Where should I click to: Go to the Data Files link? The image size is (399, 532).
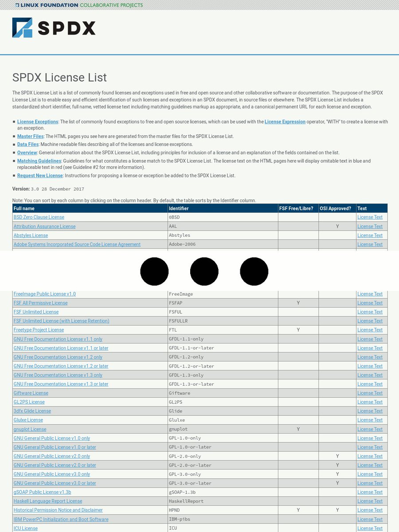point(28,144)
